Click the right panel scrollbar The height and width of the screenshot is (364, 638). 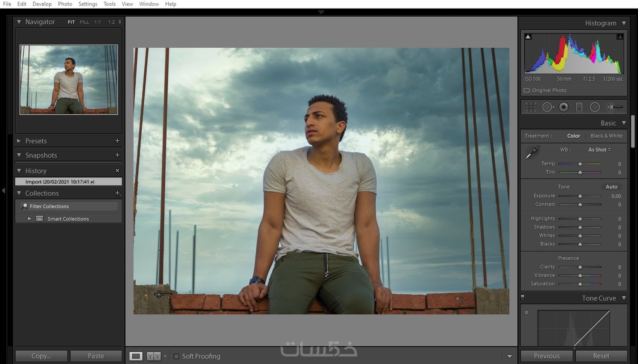click(x=633, y=131)
